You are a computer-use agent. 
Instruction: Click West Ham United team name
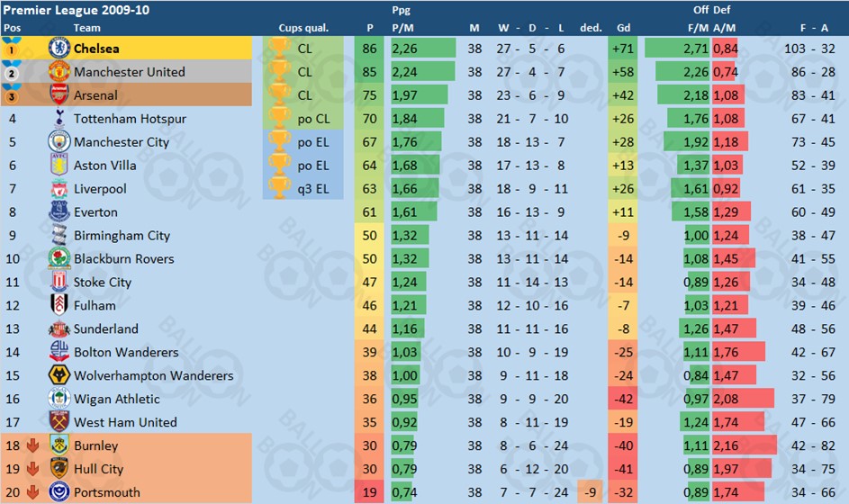pyautogui.click(x=125, y=422)
